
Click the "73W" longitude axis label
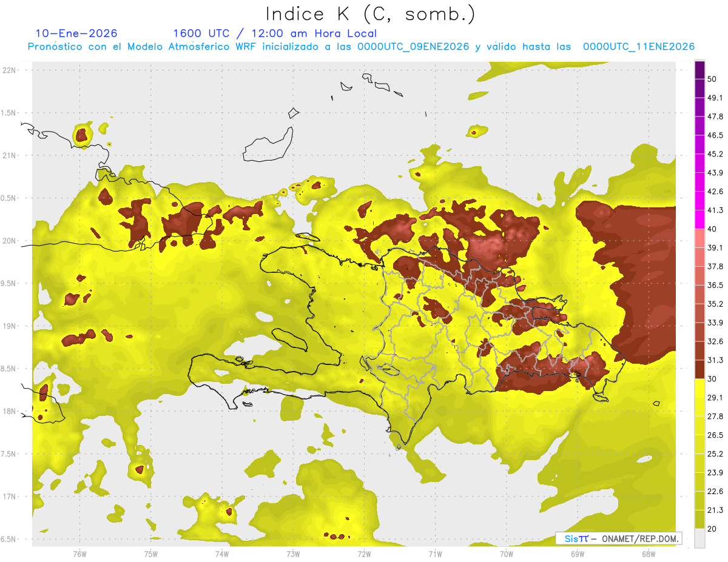[x=292, y=554]
